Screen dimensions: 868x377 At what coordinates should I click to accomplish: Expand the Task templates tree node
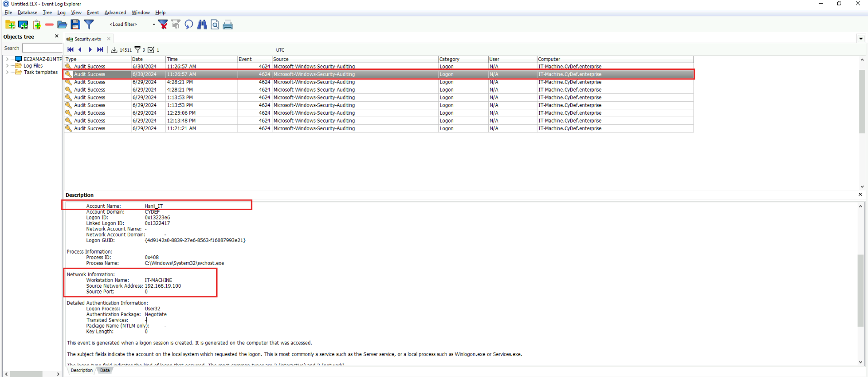point(7,72)
